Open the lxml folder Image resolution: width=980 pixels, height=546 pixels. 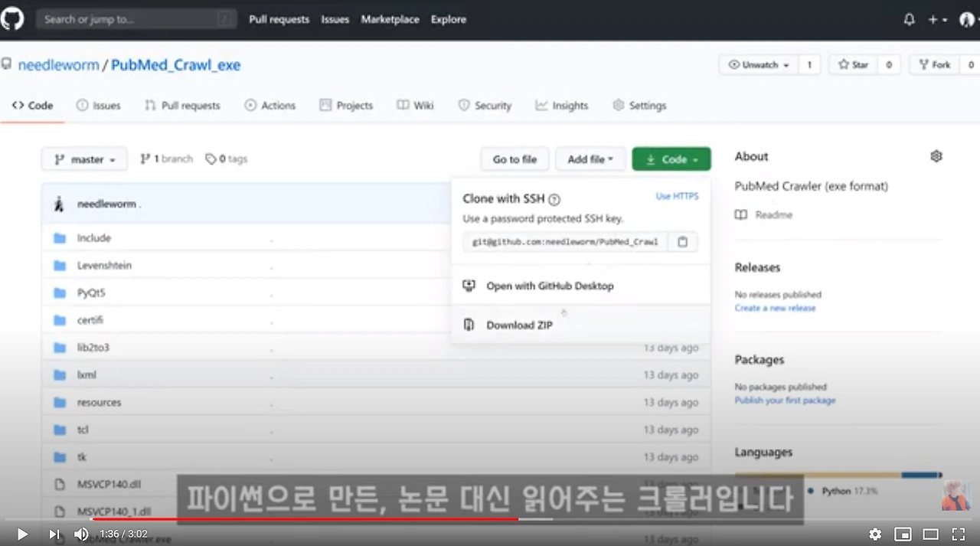point(87,375)
